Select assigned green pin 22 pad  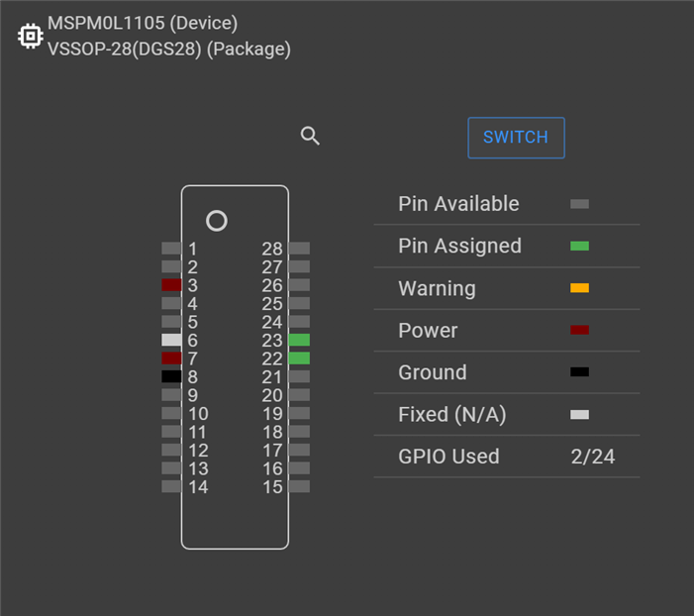[299, 359]
